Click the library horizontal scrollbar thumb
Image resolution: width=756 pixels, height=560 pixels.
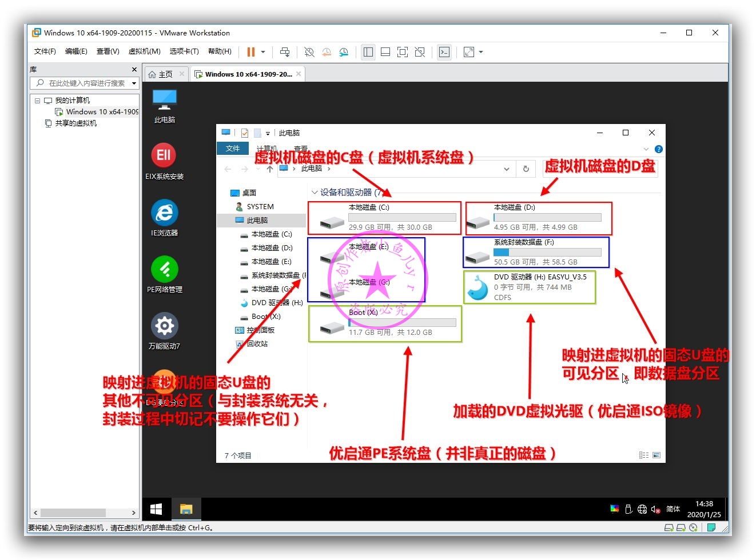[x=73, y=513]
